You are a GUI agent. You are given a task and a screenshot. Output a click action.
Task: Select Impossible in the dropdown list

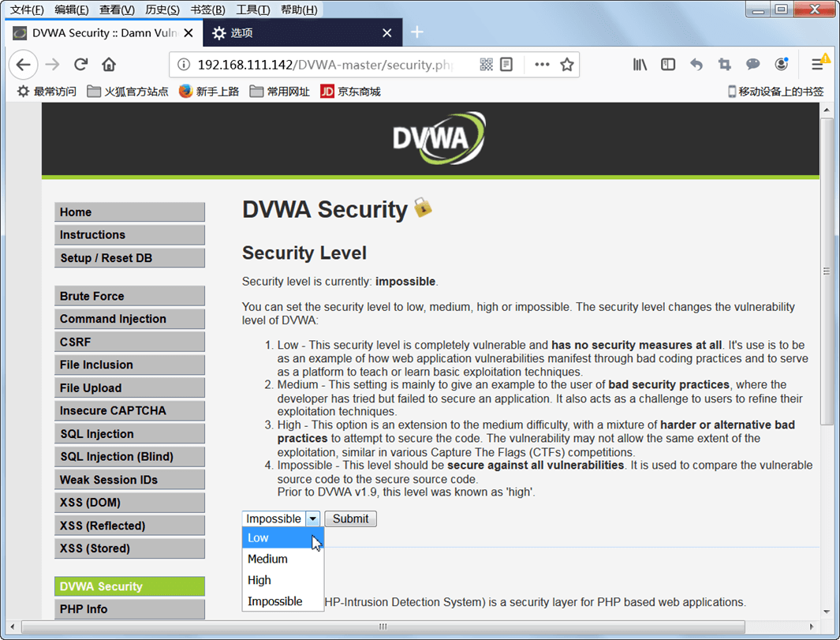coord(283,601)
